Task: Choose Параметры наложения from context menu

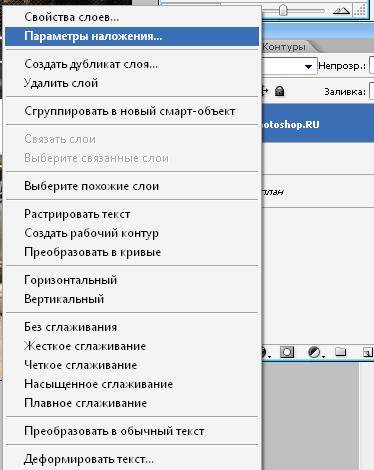Action: tap(132, 36)
